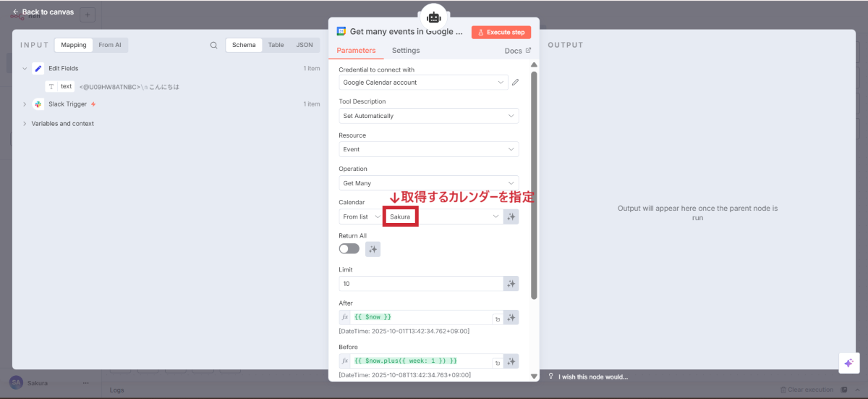Image resolution: width=868 pixels, height=399 pixels.
Task: Expand the Slack Trigger node
Action: pyautogui.click(x=25, y=104)
